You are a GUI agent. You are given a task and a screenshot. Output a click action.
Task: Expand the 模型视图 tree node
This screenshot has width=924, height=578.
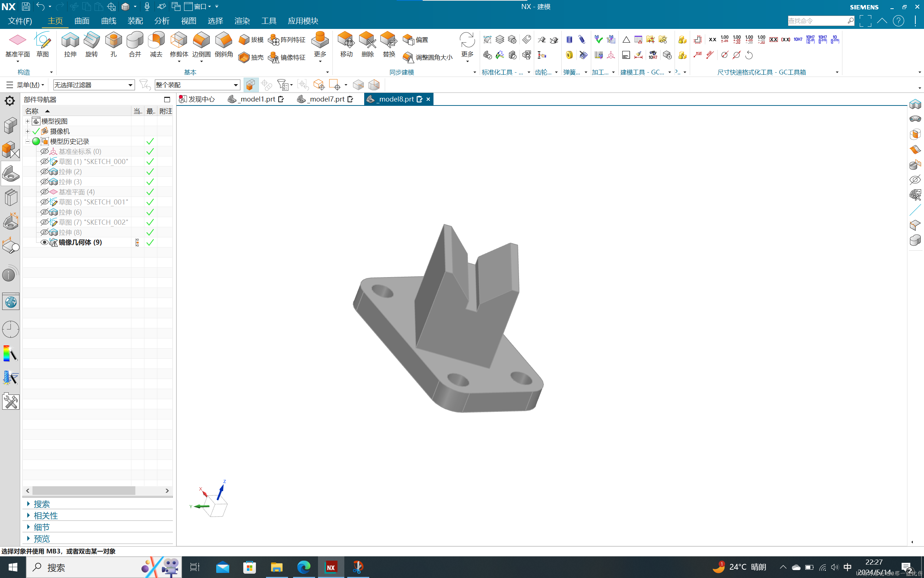pos(27,121)
